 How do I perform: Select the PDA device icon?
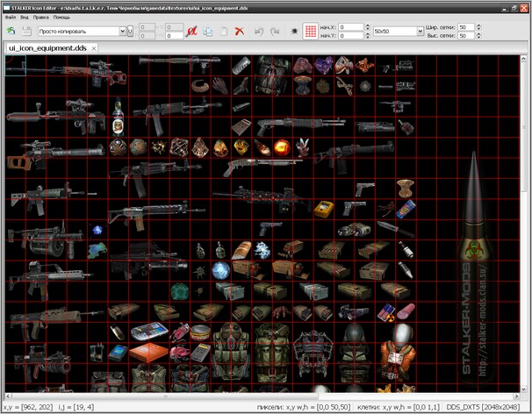tap(149, 332)
